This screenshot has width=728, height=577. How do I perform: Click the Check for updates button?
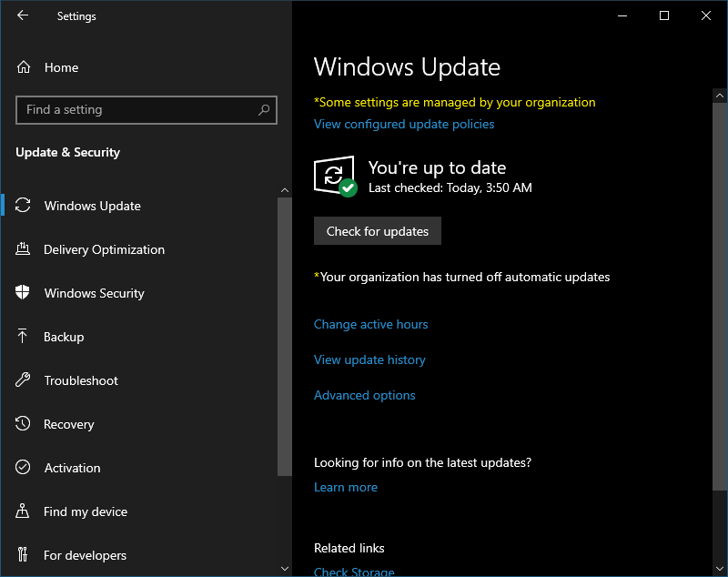point(378,230)
